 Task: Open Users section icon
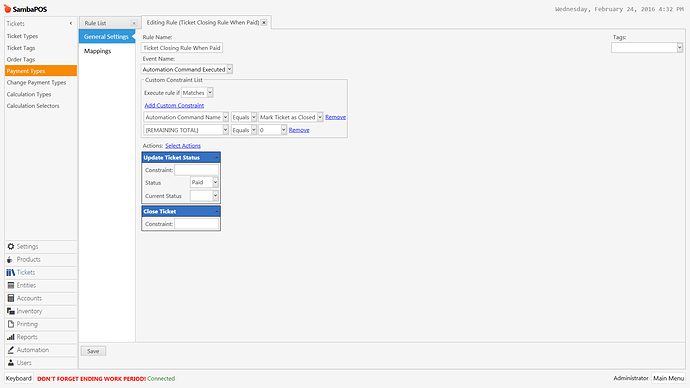[x=11, y=363]
